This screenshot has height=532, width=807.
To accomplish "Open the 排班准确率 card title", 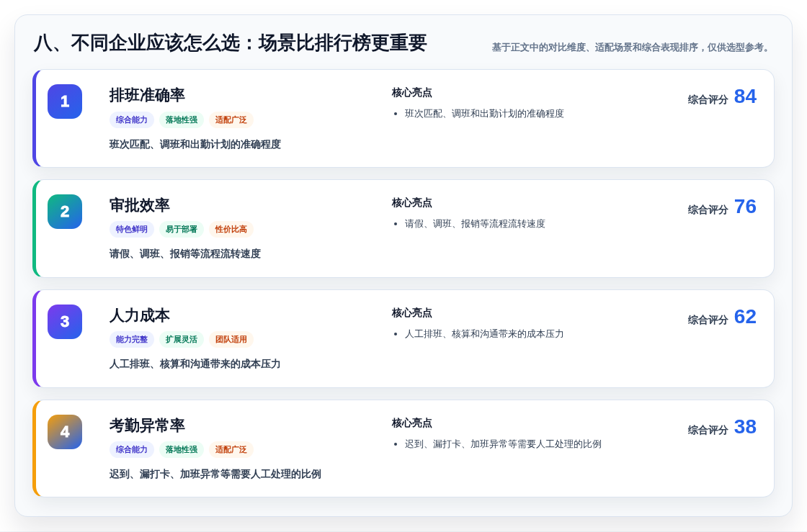I will tap(147, 95).
